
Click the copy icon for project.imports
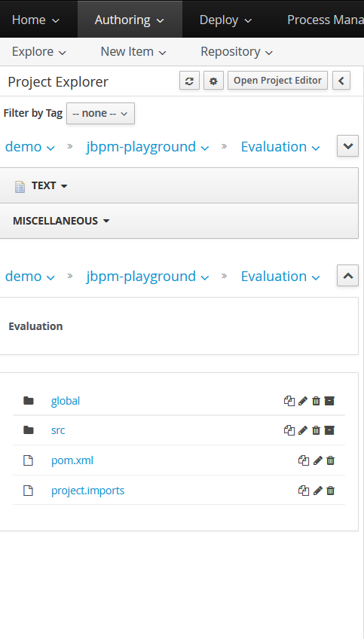click(304, 491)
